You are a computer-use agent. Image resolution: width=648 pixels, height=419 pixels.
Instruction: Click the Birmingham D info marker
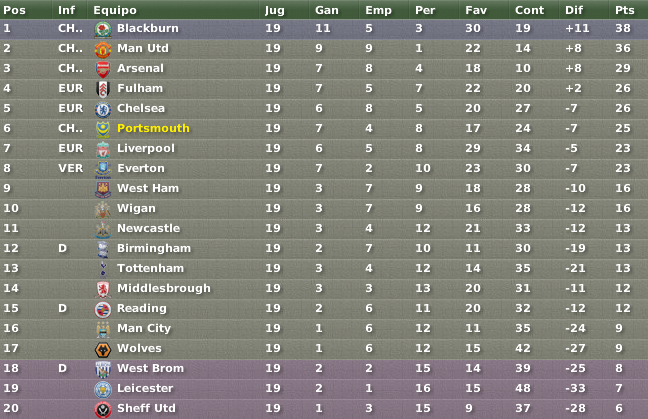[x=62, y=248]
